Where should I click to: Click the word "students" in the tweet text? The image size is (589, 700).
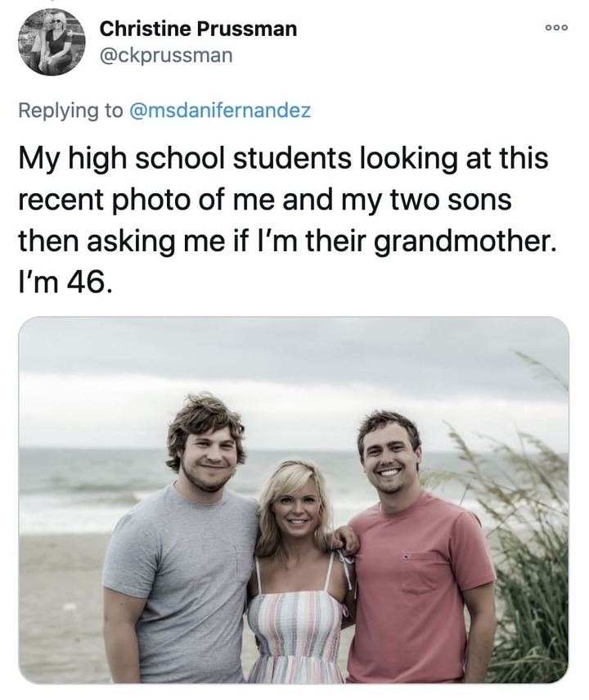[292, 158]
